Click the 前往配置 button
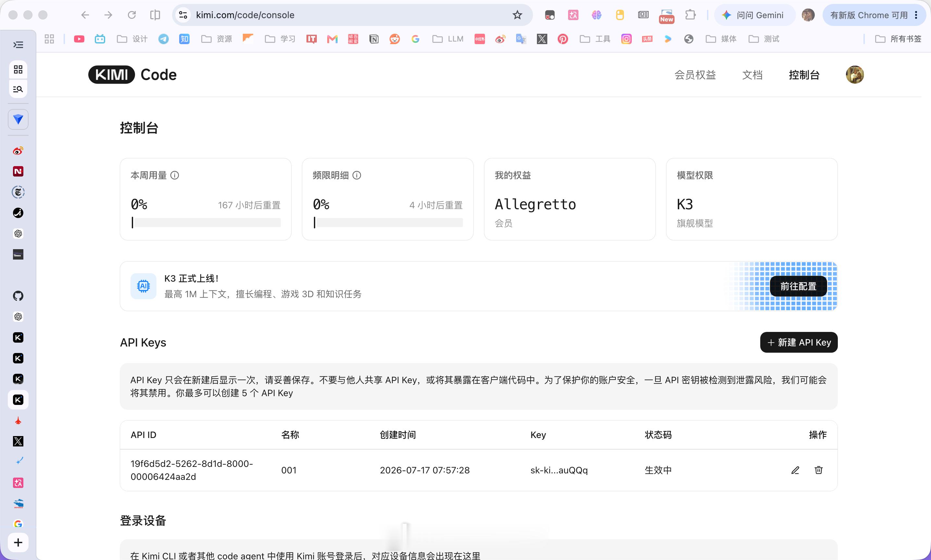Screen dimensions: 931x560 click(799, 286)
